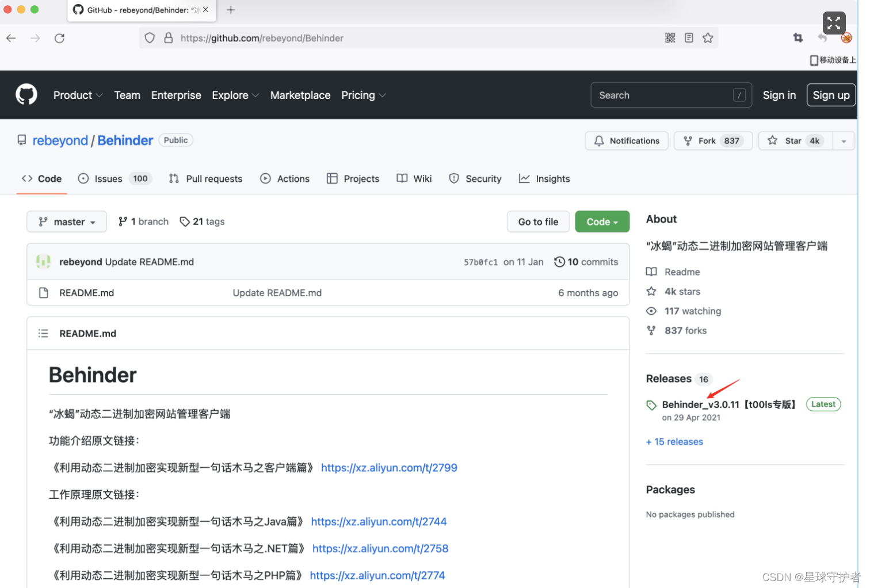Open the QR code icon in address bar

coord(670,38)
